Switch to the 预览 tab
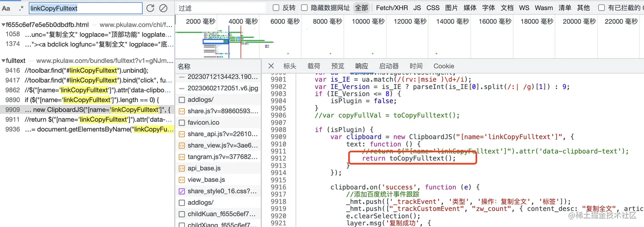Screen dimensions: 644x227 [338, 66]
